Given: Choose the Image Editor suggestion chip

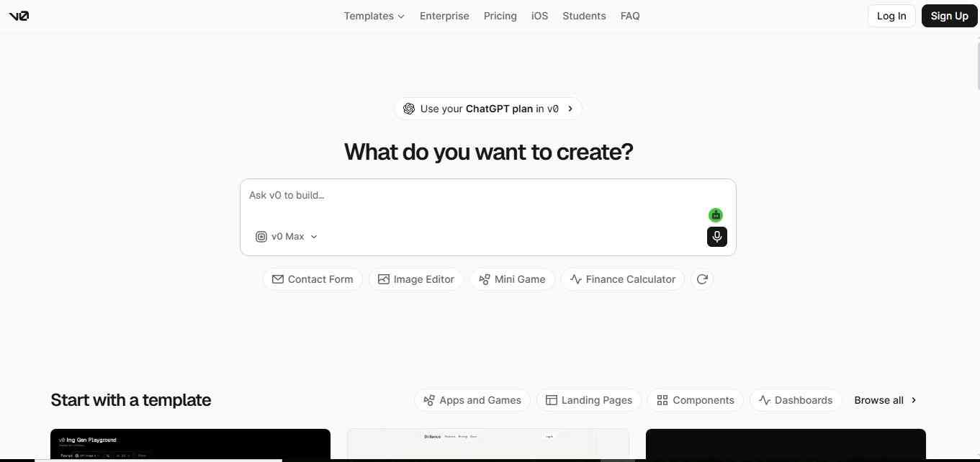Looking at the screenshot, I should click(x=416, y=279).
